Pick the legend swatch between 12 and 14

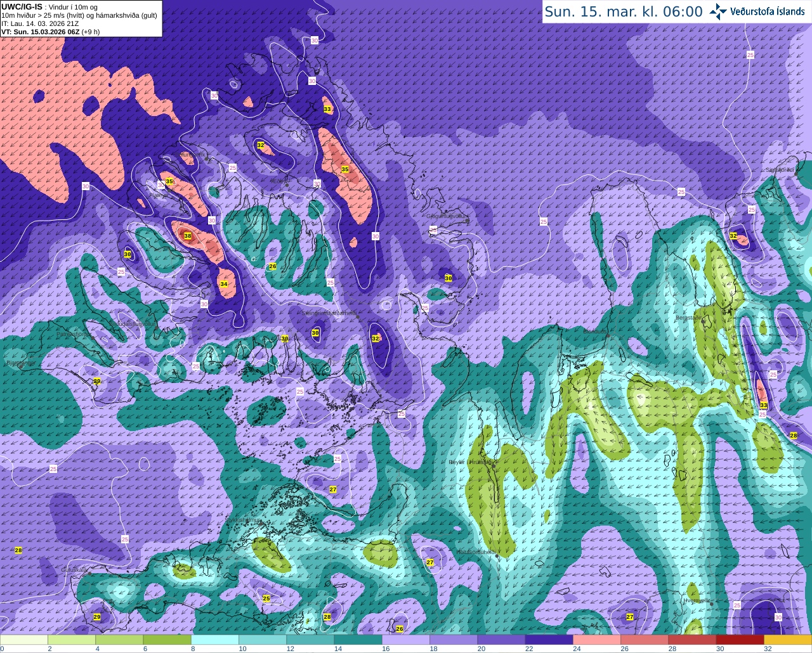tap(310, 640)
